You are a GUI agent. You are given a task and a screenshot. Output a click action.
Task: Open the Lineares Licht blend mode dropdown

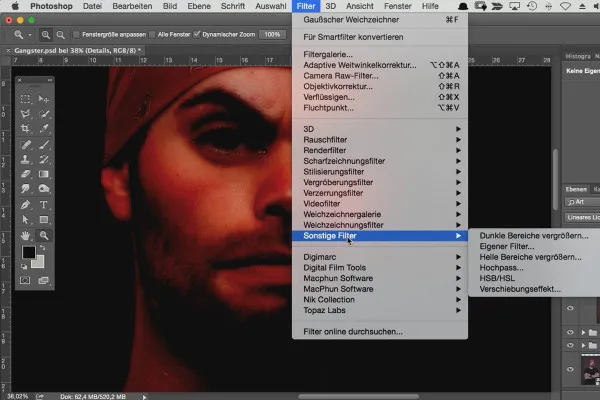[x=582, y=217]
